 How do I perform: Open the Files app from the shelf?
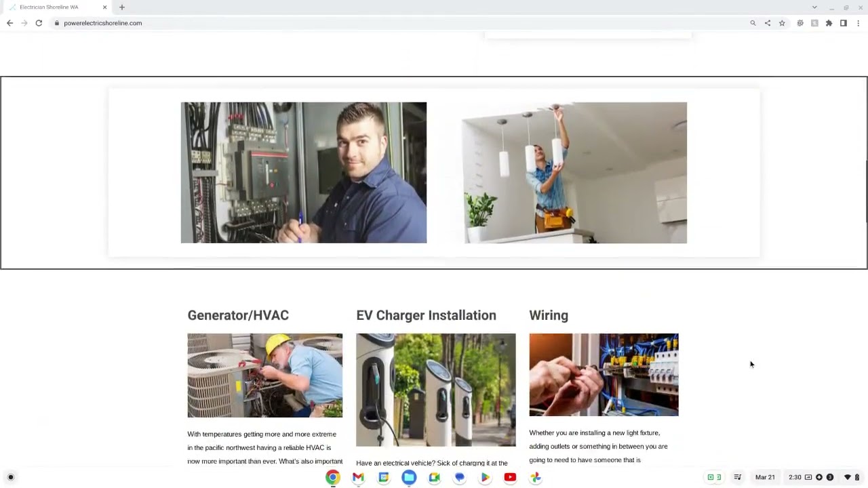(409, 477)
